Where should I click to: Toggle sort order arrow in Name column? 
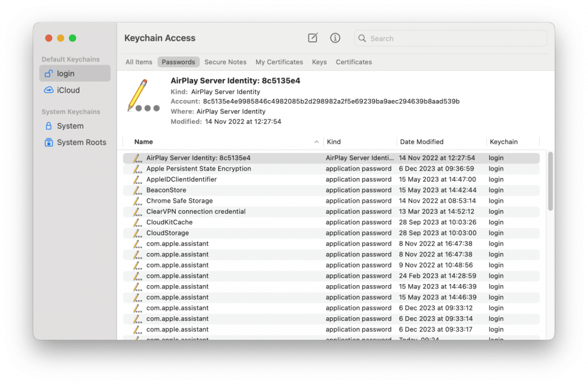click(x=316, y=142)
